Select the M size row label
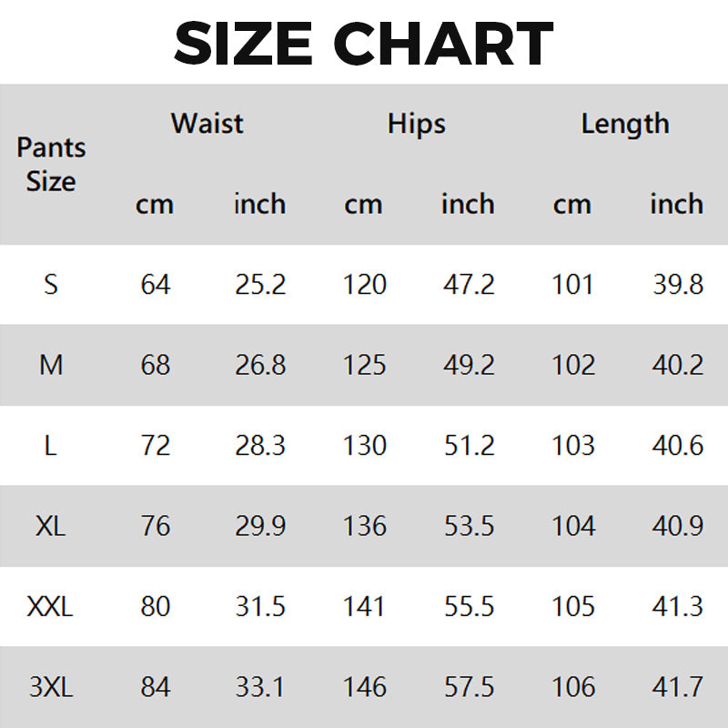The image size is (728, 728). (x=51, y=365)
